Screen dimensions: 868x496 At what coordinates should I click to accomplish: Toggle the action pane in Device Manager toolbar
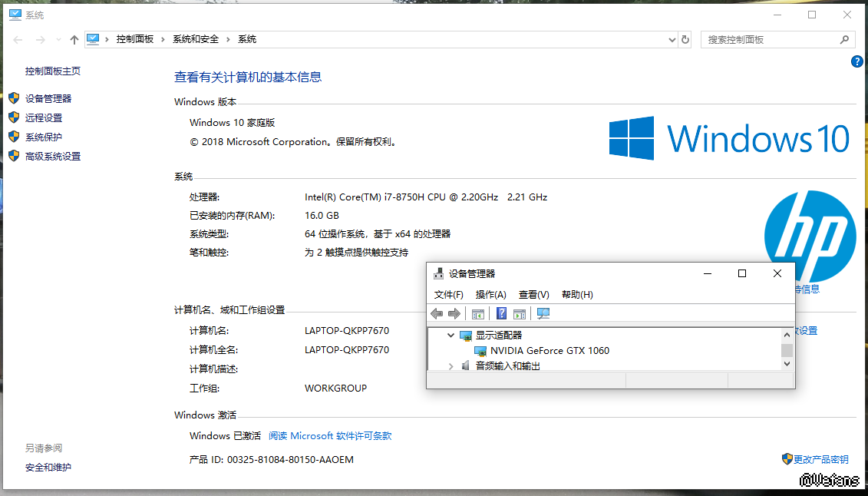pos(520,314)
